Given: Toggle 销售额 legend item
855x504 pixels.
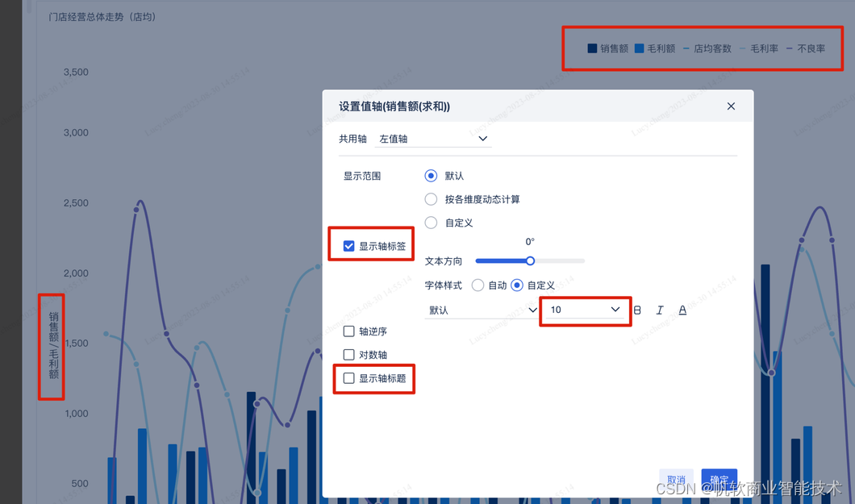Looking at the screenshot, I should click(x=607, y=48).
